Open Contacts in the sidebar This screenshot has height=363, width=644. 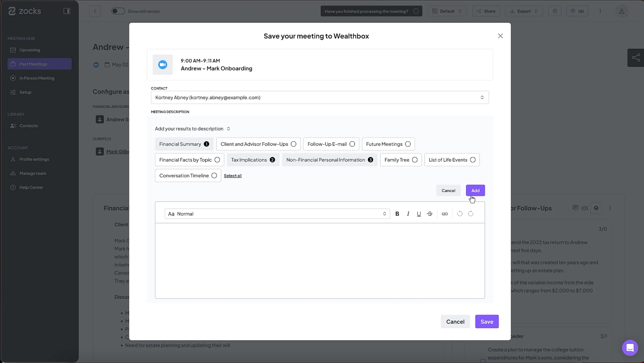coord(39,126)
